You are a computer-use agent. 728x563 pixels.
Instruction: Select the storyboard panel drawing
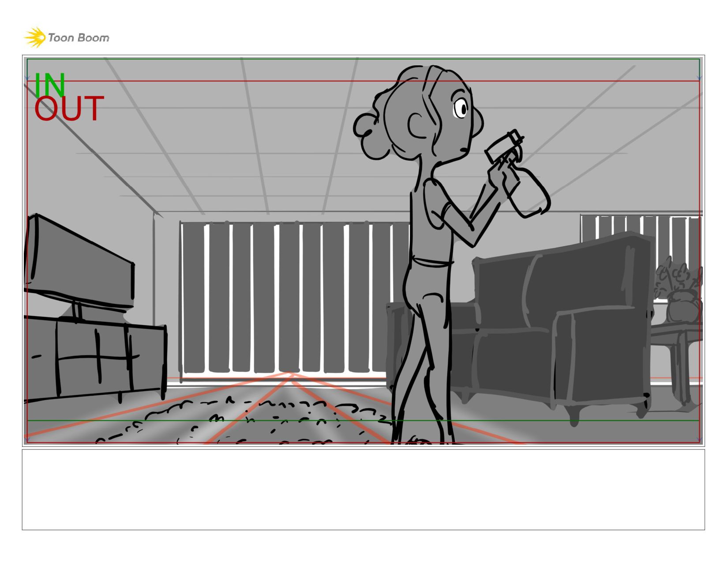[x=363, y=251]
